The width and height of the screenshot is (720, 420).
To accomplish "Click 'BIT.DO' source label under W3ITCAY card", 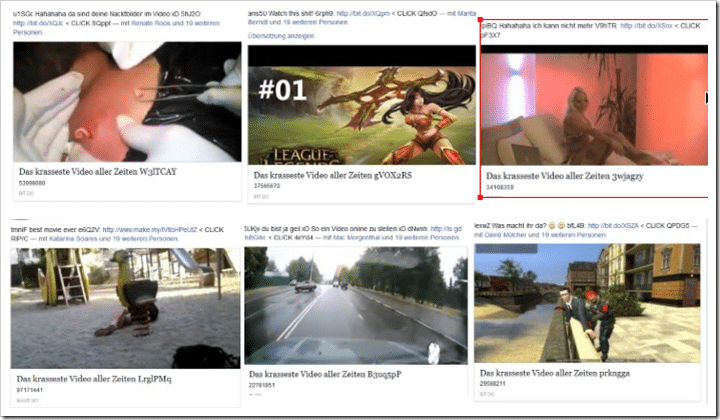I will tap(26, 194).
